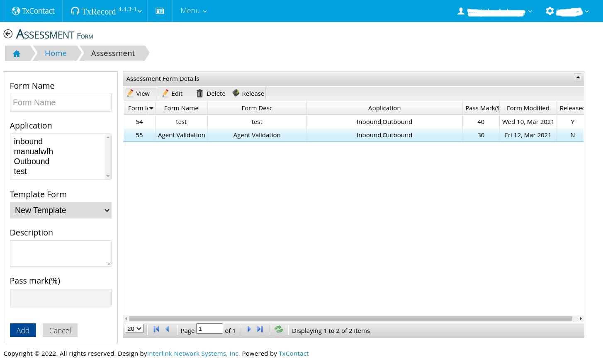Focus the page number field

pos(209,329)
